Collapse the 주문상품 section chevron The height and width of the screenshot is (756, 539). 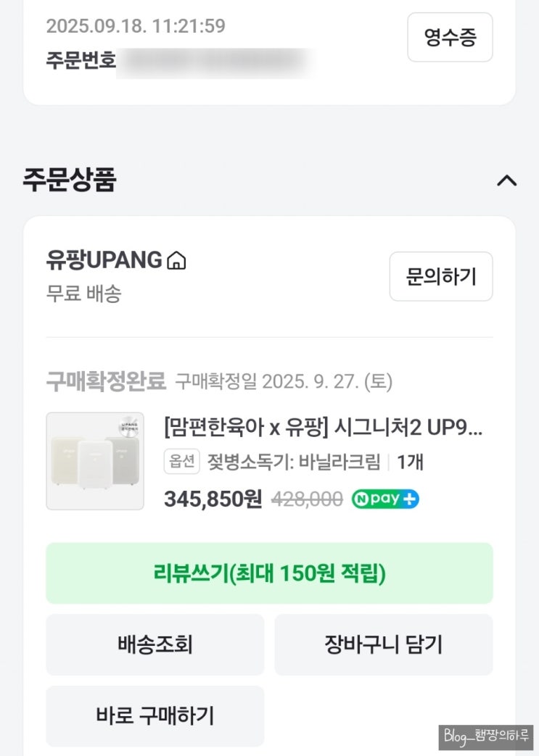[506, 180]
